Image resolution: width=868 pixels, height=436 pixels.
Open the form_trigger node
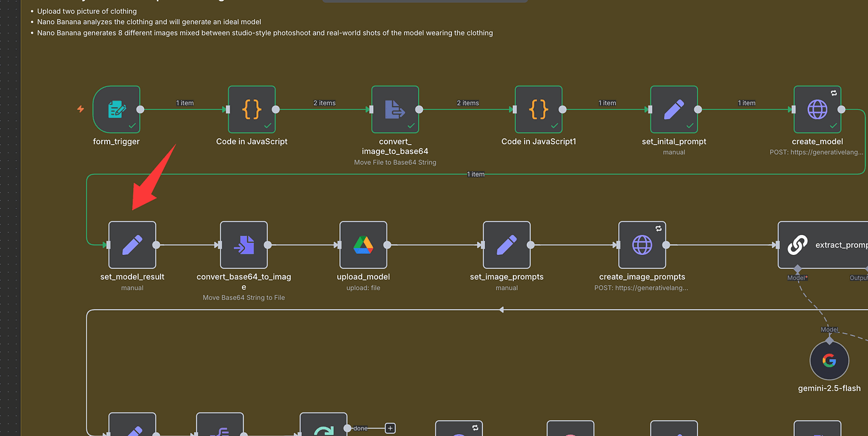117,110
